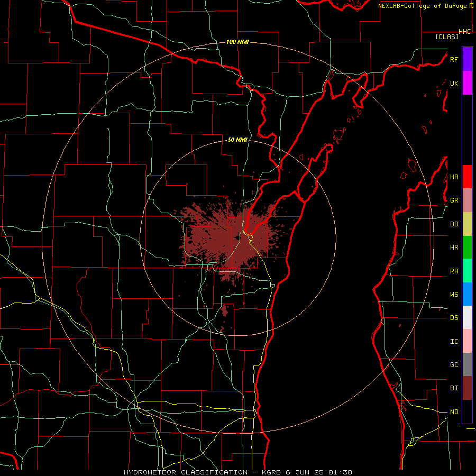Click the RF legend label
Image resolution: width=476 pixels, height=476 pixels.
pyautogui.click(x=454, y=59)
